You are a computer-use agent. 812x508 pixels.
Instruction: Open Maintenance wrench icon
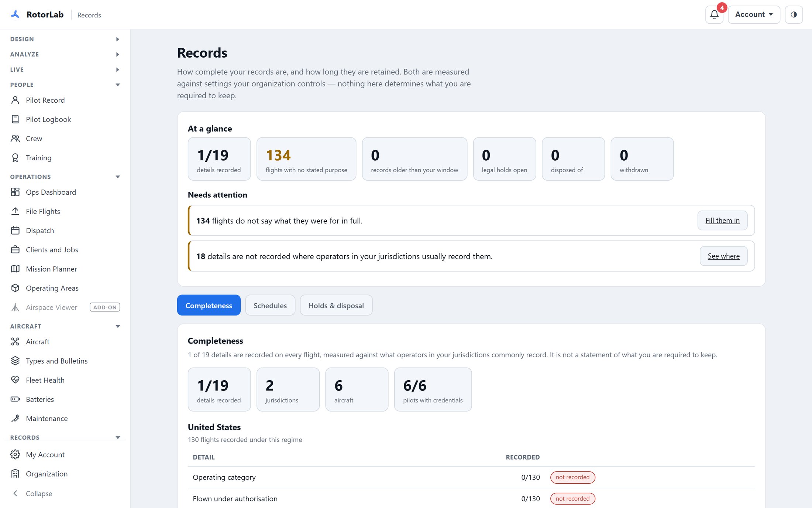15,419
